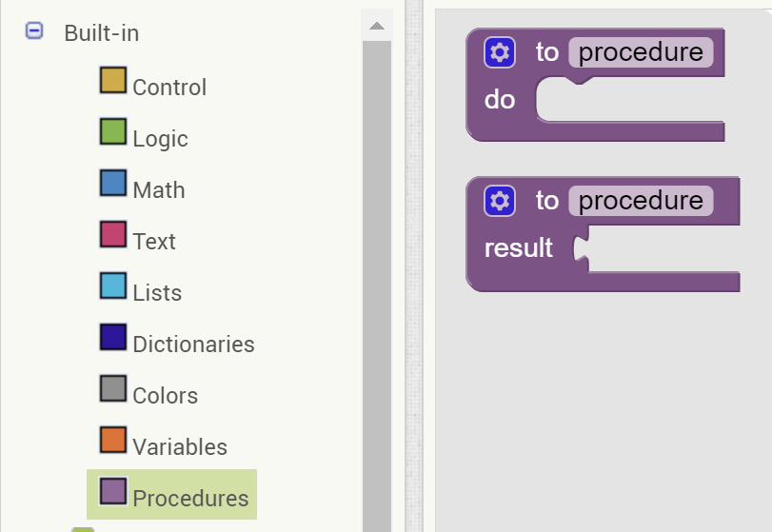Click the blue Math category icon
This screenshot has width=772, height=532.
click(113, 183)
